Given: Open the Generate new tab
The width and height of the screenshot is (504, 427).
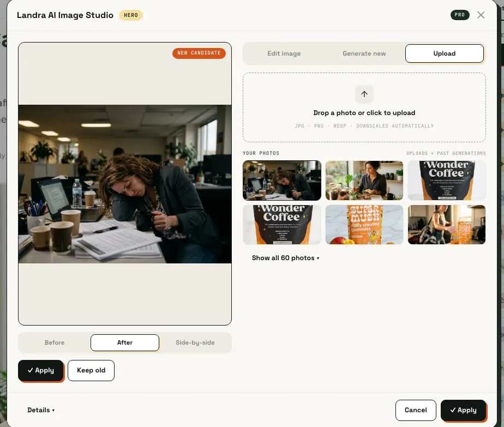Looking at the screenshot, I should point(364,53).
